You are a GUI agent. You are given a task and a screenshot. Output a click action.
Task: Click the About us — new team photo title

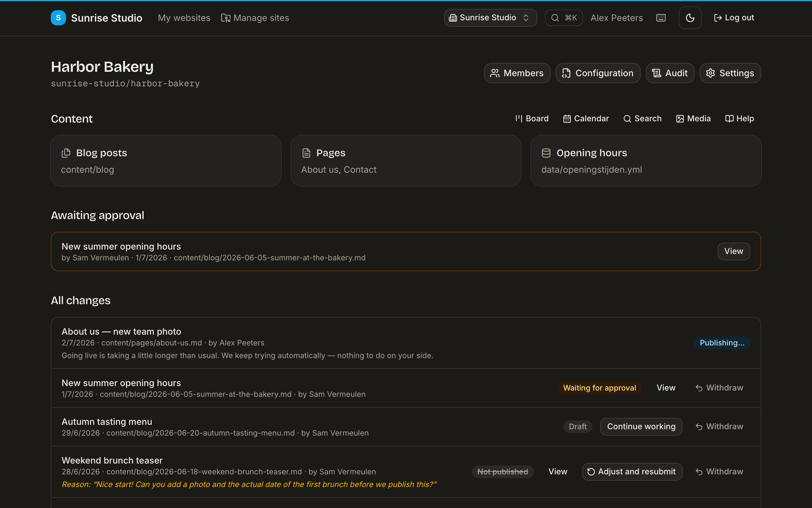121,331
